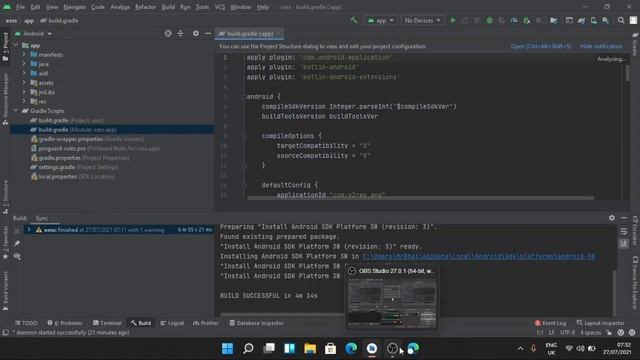Open the Navigate menu
The image size is (640, 360).
pos(75,7)
